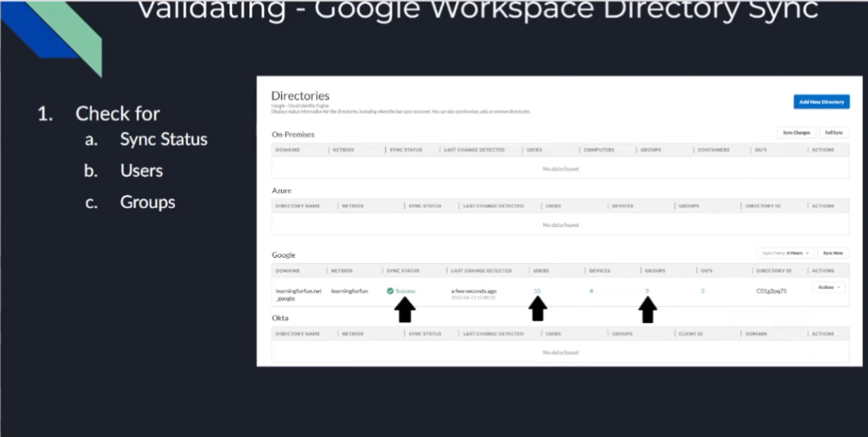The image size is (868, 437).
Task: Click the 'Check for' slide text
Action: point(117,113)
